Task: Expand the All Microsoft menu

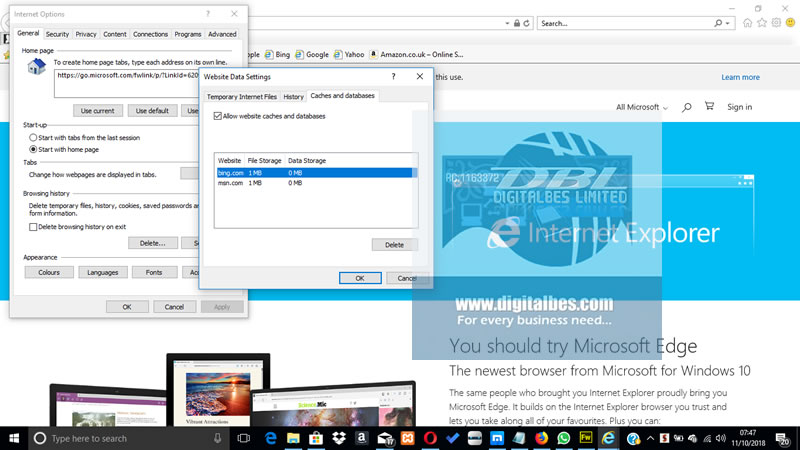Action: (642, 107)
